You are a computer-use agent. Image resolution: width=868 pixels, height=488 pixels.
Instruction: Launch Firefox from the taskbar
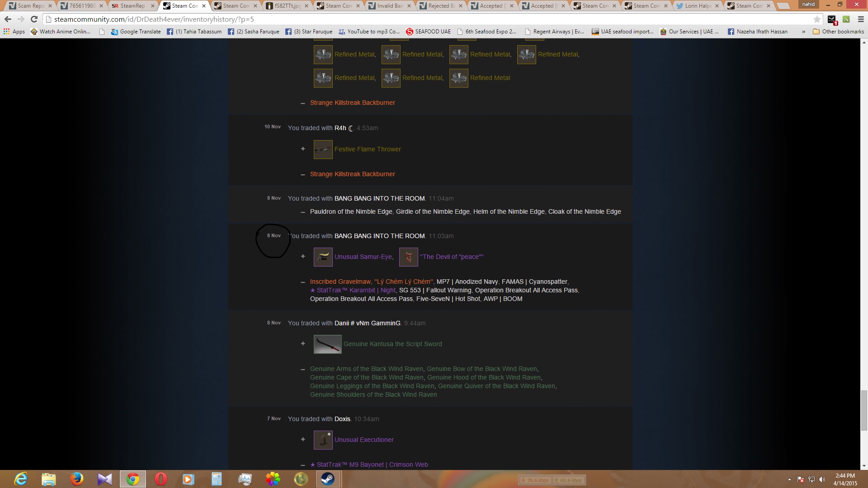pos(76,479)
